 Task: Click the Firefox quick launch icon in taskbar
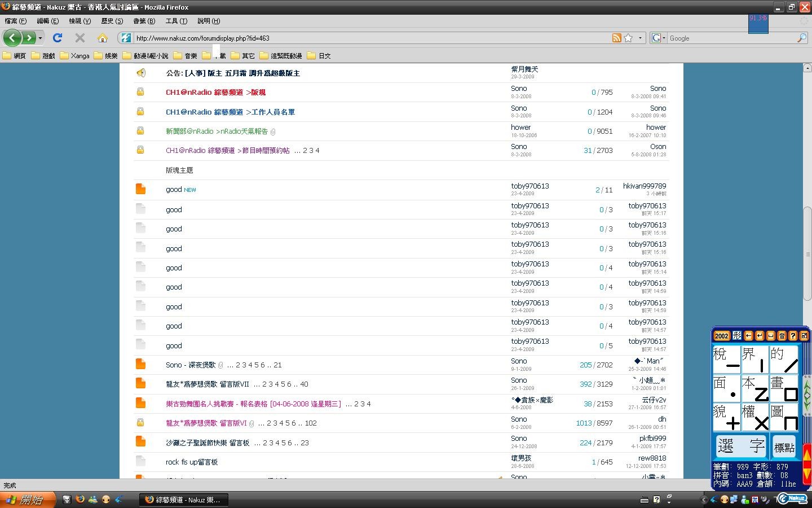[x=80, y=500]
